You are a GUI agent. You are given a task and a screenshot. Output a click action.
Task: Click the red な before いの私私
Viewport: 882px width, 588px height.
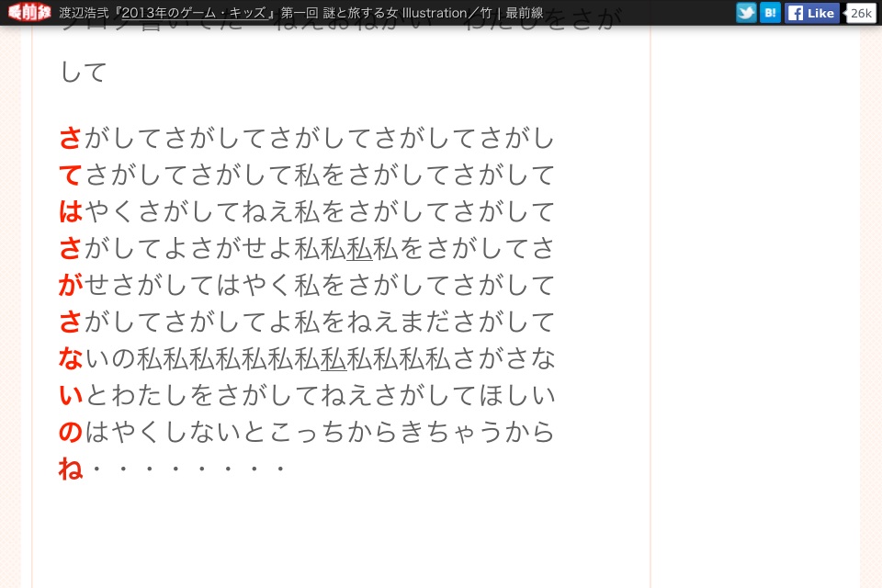(x=71, y=358)
